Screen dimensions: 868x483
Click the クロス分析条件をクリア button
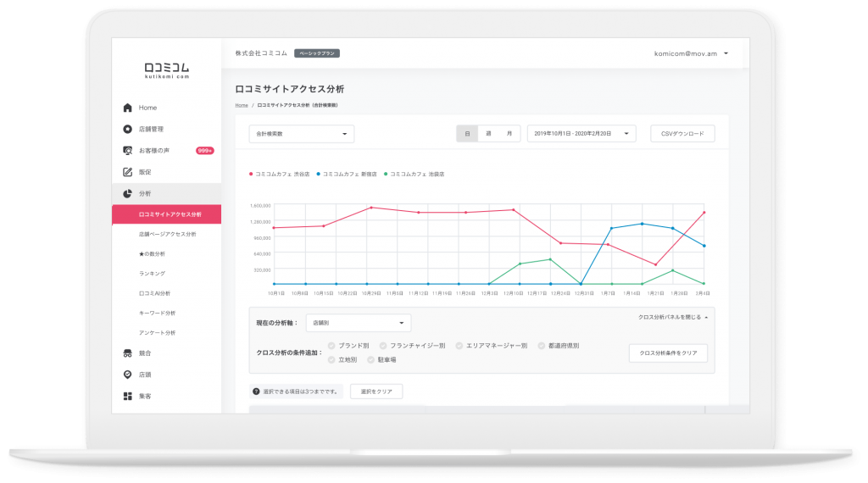(668, 353)
